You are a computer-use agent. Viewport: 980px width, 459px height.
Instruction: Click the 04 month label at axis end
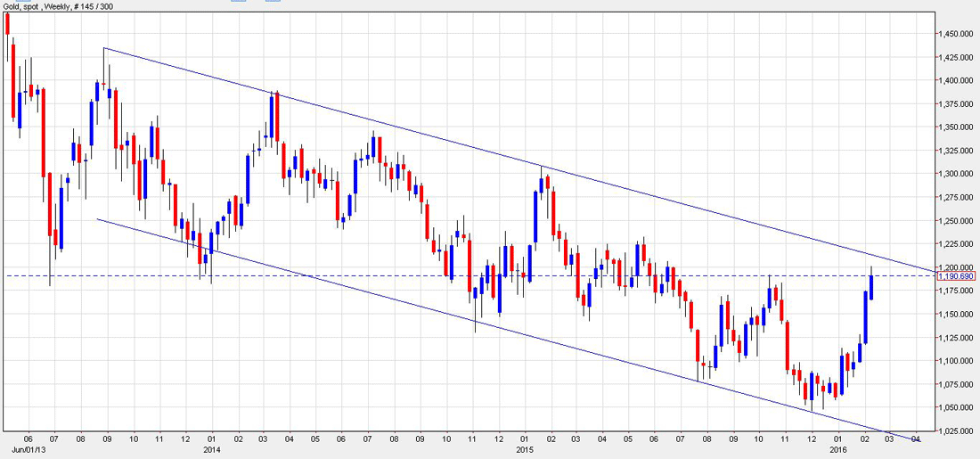(916, 440)
